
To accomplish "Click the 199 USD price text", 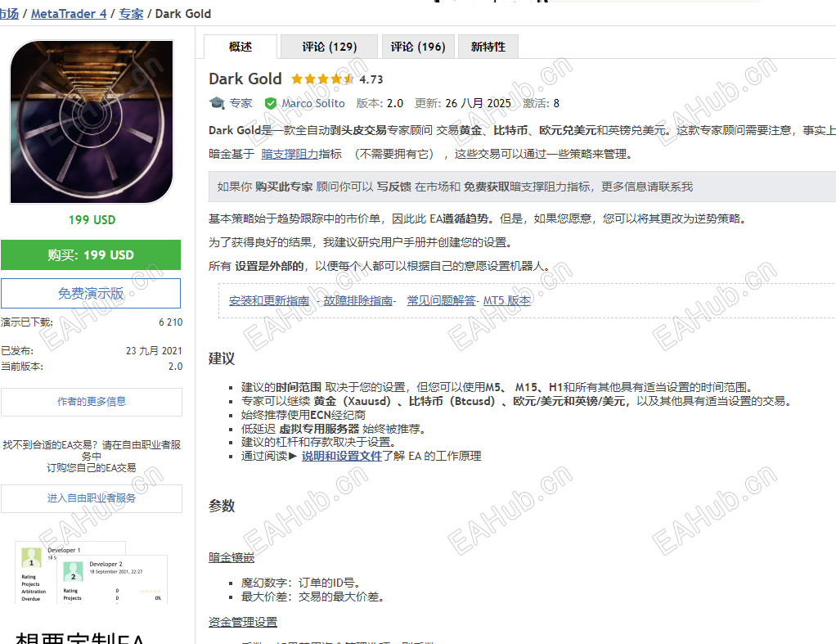I will pos(92,220).
